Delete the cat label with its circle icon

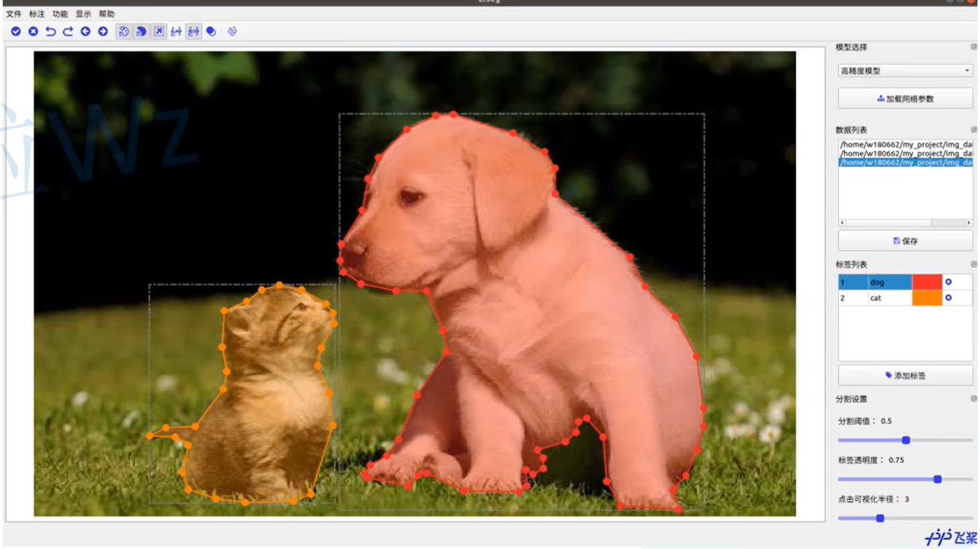click(948, 298)
